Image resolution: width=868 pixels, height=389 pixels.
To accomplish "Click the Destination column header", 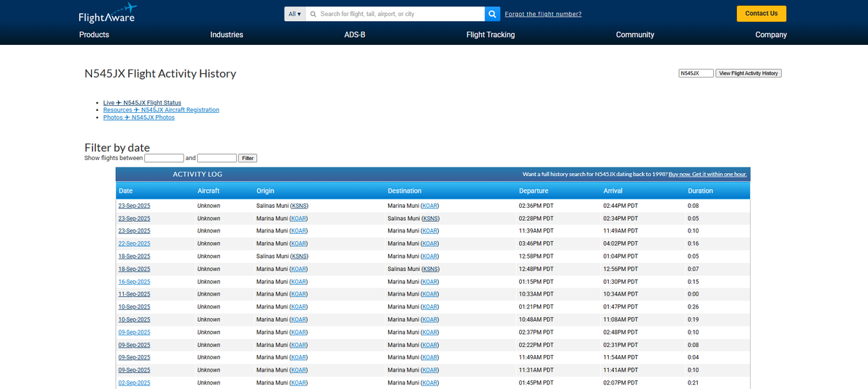I will [405, 191].
